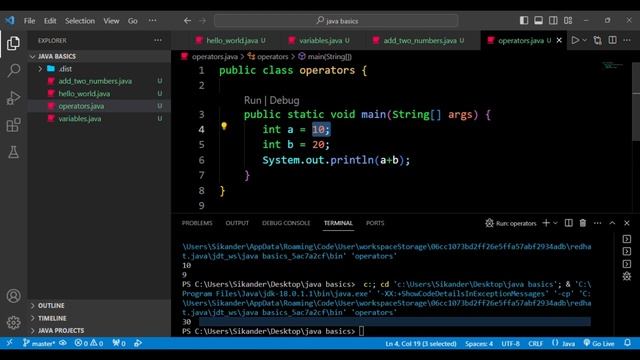Open master branch in status bar
This screenshot has height=360, width=640.
pos(39,343)
